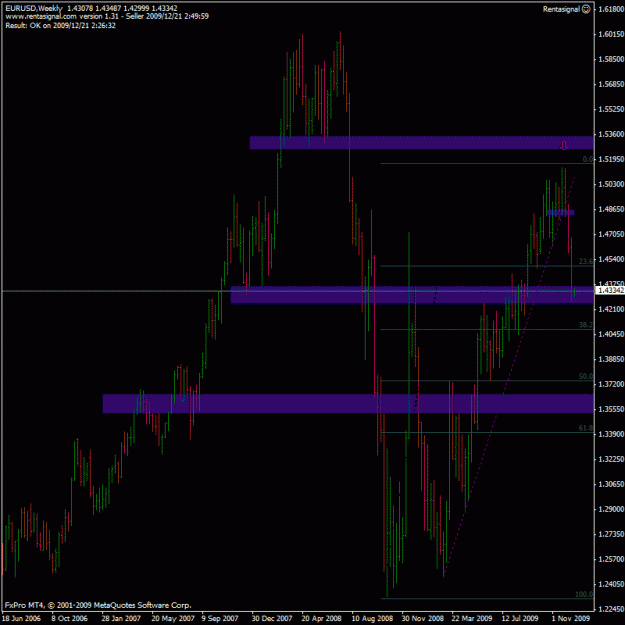625x625 pixels.
Task: Click the current price label 1.43342
Action: 611,291
